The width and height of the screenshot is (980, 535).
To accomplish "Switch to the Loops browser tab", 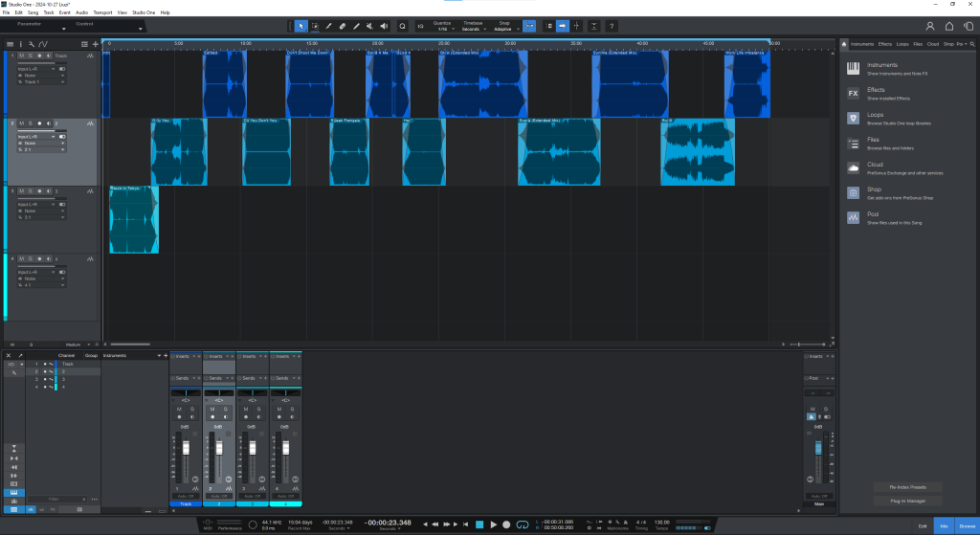I will click(902, 44).
